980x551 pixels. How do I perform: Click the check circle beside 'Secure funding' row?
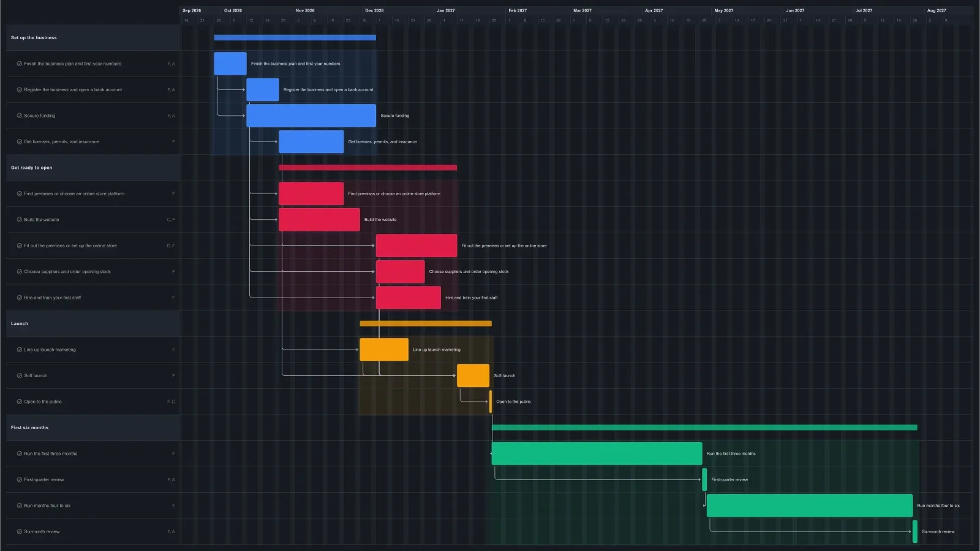point(19,116)
